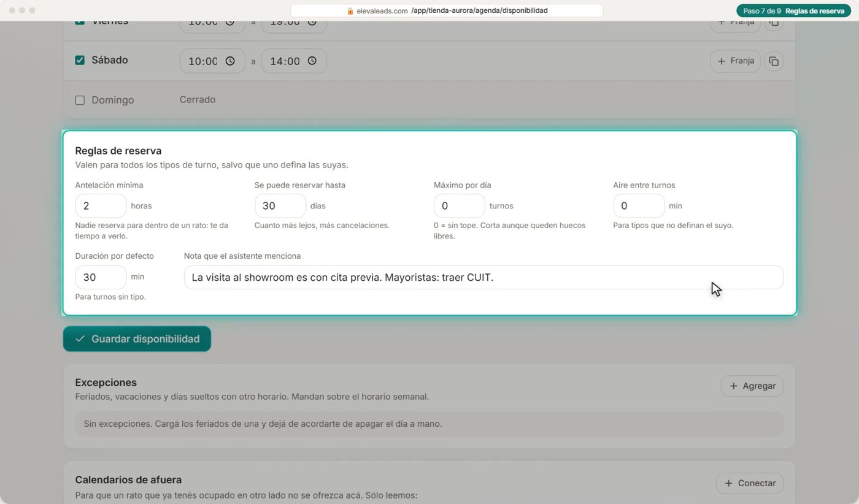This screenshot has height=504, width=859.
Task: Enable the Domingo day checkbox
Action: (x=80, y=100)
